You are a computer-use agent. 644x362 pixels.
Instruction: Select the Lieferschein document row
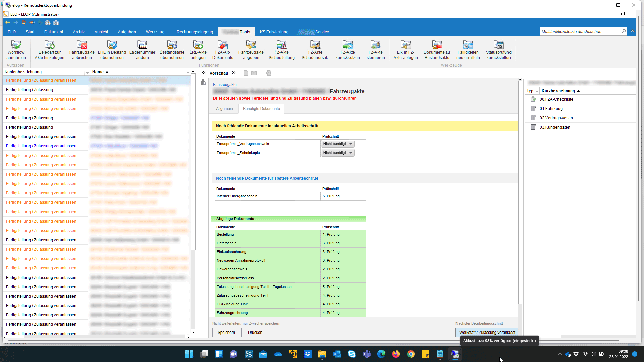(290, 243)
